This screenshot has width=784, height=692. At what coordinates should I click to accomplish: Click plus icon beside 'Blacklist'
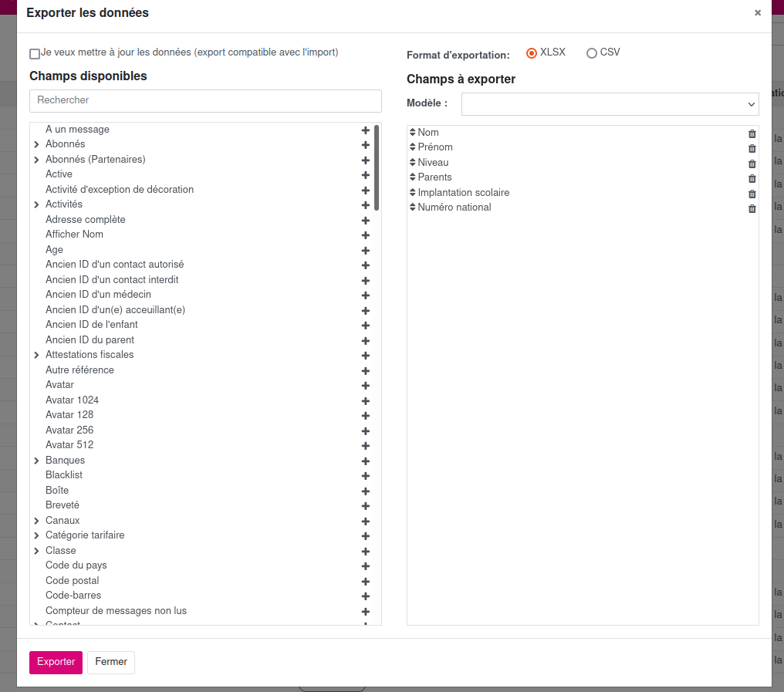[x=366, y=476]
